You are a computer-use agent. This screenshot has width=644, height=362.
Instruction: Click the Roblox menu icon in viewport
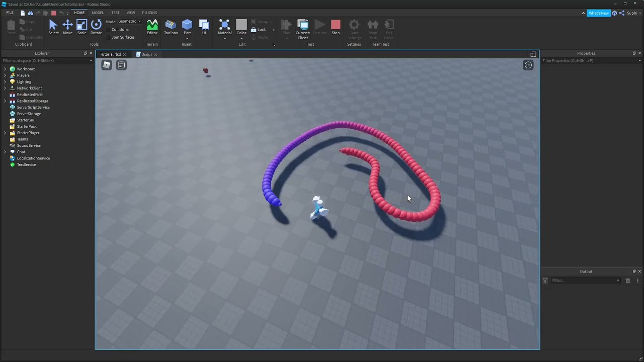tap(107, 65)
